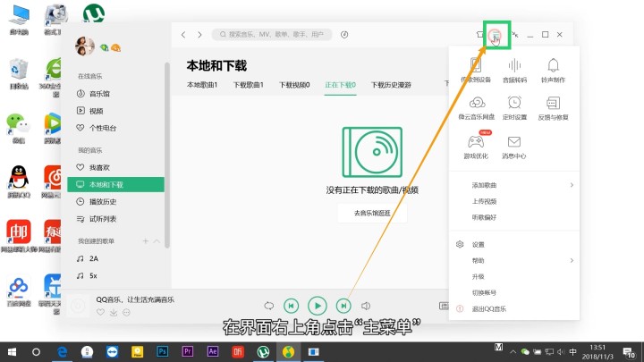Open the 传歌到设备 device transfer tool

pyautogui.click(x=476, y=70)
